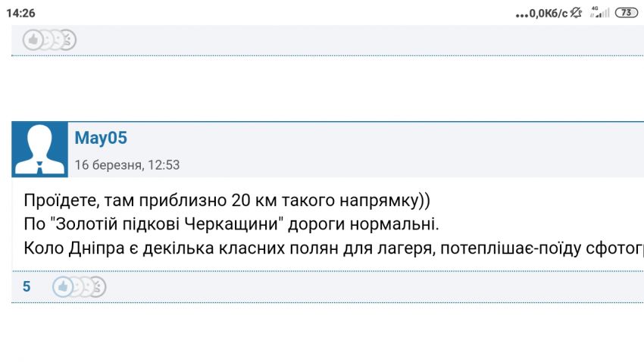The height and width of the screenshot is (362, 644).
Task: Tap the 14:26 clock in status bar
Action: [20, 13]
